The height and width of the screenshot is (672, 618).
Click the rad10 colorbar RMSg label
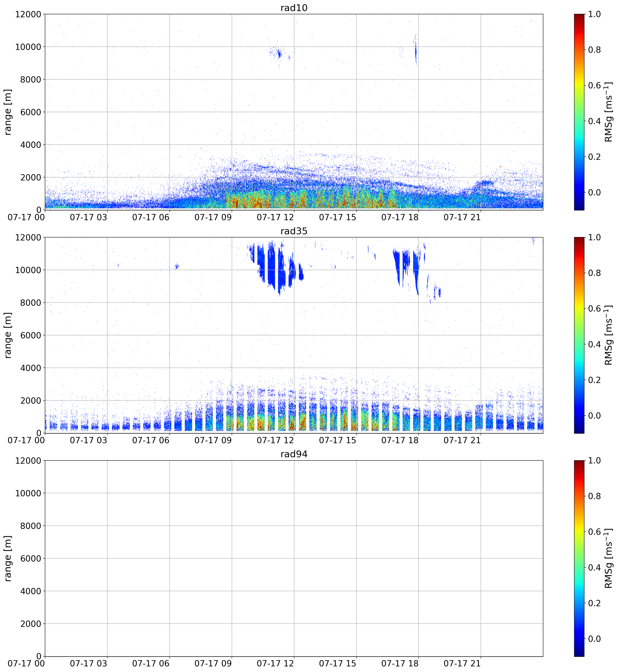pos(609,112)
